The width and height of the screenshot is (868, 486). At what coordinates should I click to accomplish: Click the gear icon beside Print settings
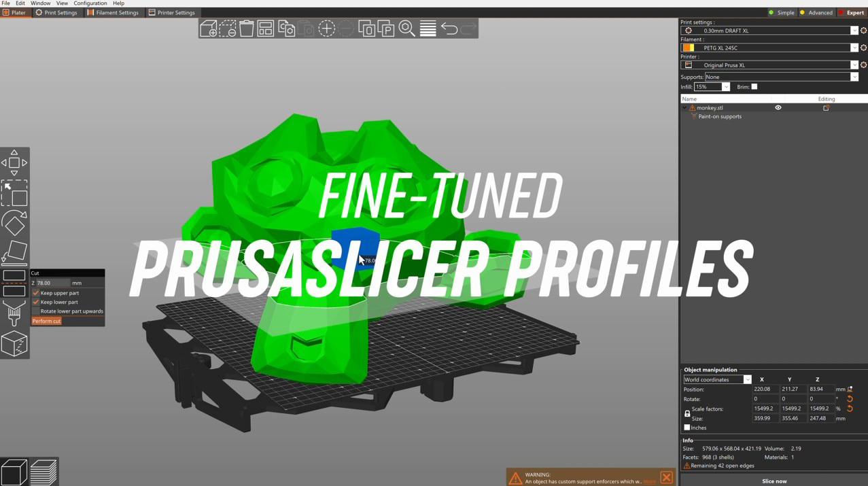click(863, 31)
